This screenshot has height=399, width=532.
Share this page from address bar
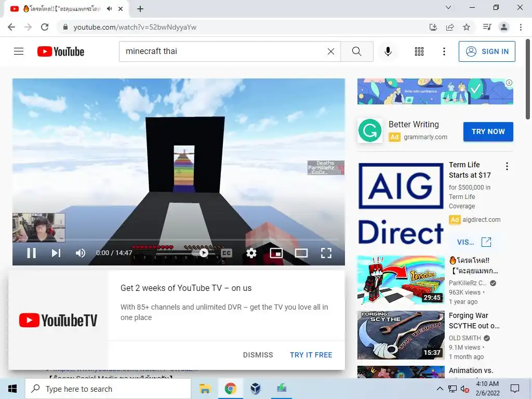coord(450,27)
